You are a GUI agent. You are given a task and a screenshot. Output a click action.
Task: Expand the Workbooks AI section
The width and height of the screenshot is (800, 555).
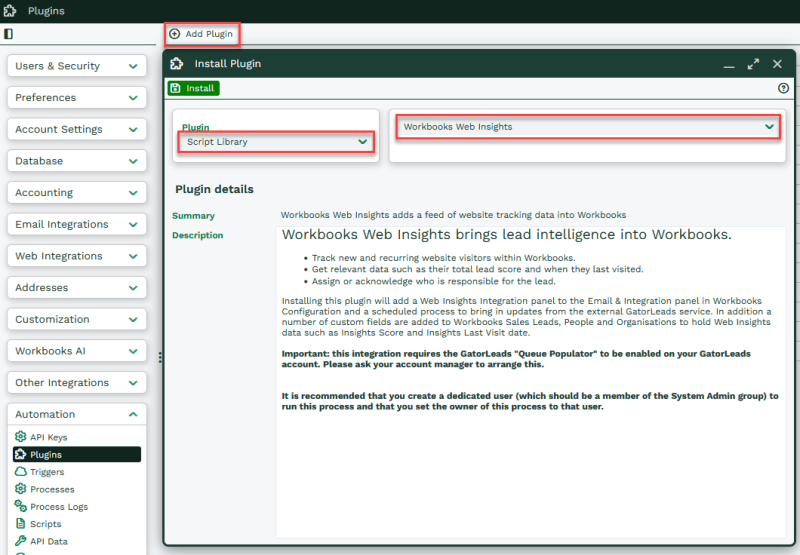point(77,350)
